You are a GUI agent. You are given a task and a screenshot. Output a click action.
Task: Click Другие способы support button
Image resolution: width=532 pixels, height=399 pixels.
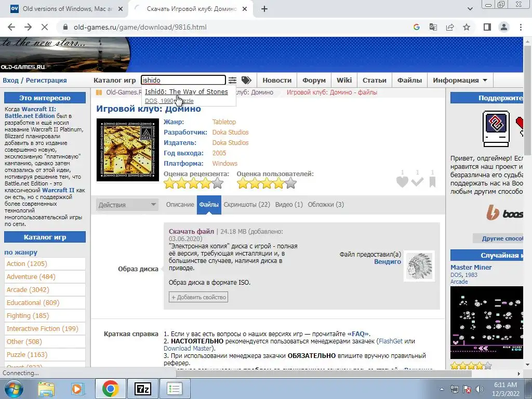coord(498,238)
